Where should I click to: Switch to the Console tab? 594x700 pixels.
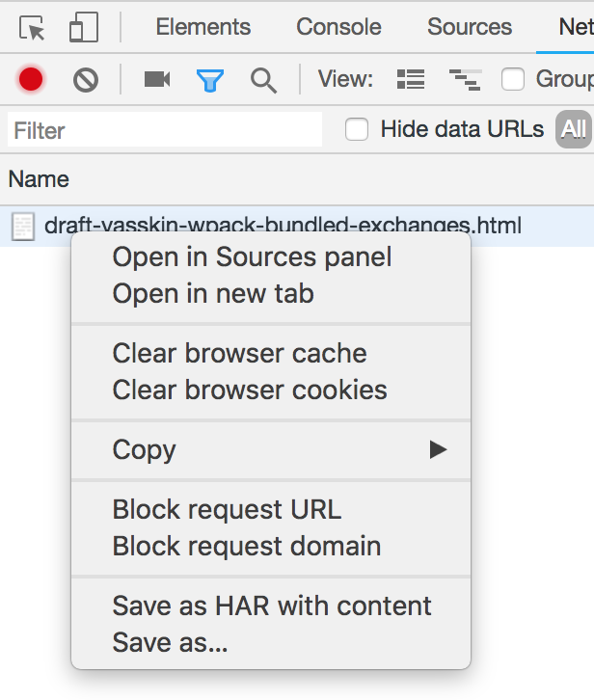(x=338, y=27)
